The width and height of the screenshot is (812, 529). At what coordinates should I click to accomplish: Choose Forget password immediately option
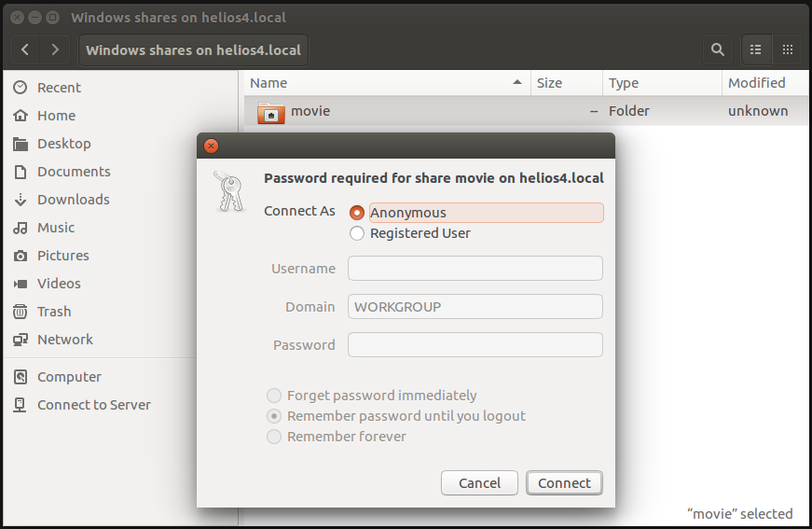click(274, 396)
